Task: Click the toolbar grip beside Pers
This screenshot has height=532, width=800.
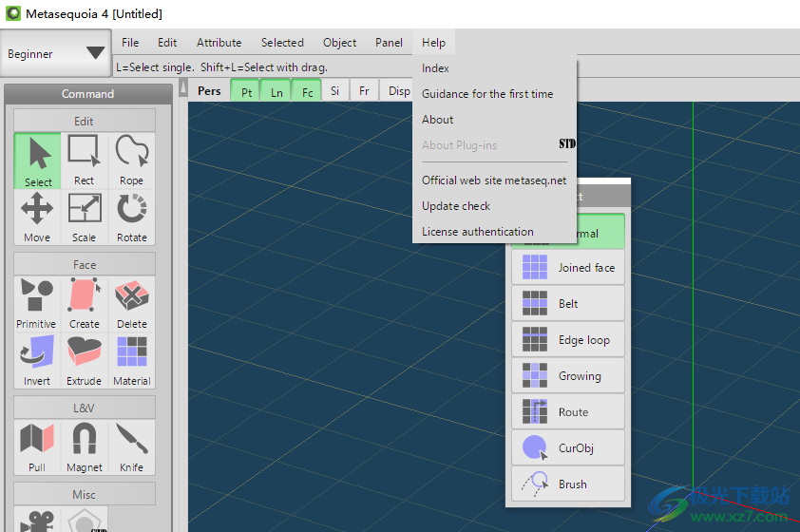Action: pos(183,88)
